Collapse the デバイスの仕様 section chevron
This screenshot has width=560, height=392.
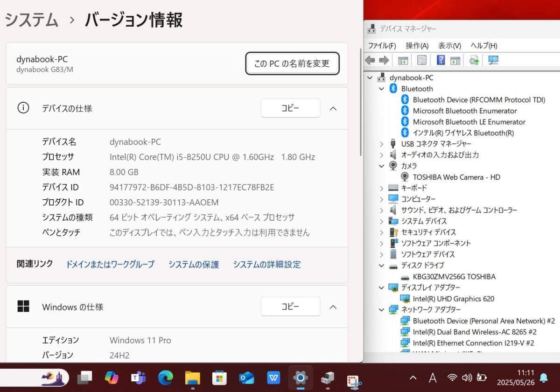[333, 108]
